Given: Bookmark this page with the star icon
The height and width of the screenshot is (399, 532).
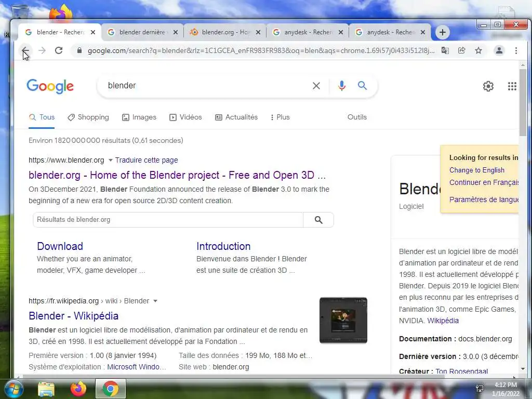Looking at the screenshot, I should (478, 50).
